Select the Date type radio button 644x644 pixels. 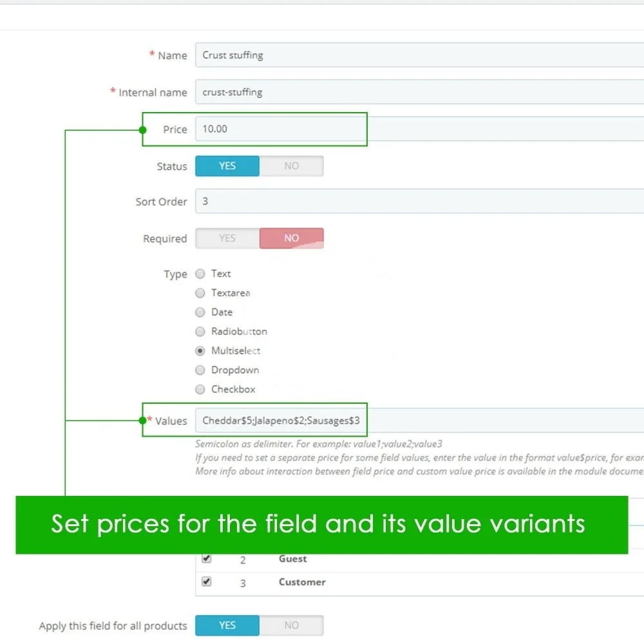[200, 312]
